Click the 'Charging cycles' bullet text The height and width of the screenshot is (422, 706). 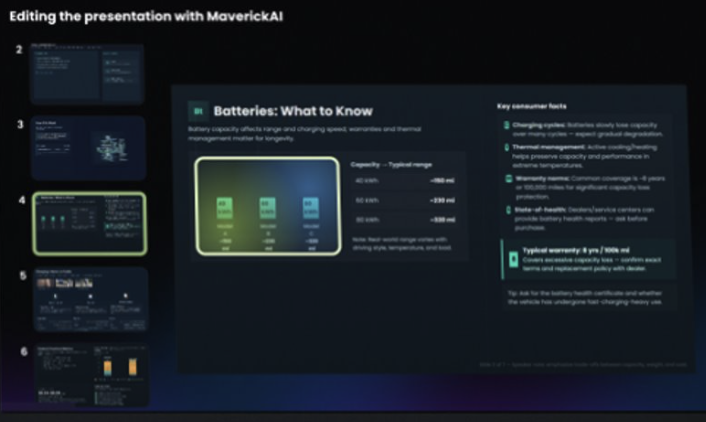pos(587,129)
